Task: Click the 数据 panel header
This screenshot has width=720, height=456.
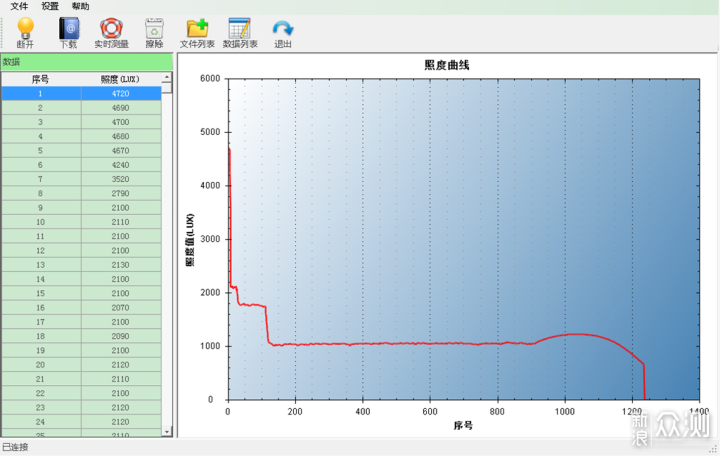Action: click(x=87, y=62)
